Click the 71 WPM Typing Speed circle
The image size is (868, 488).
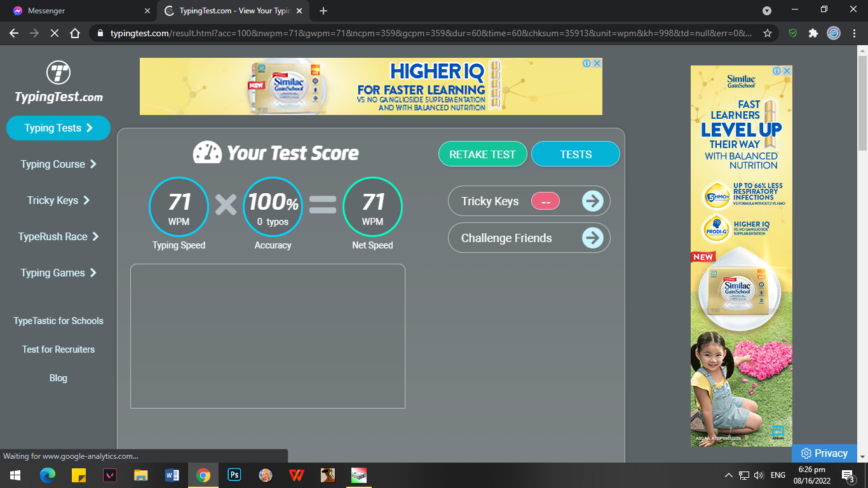tap(179, 207)
